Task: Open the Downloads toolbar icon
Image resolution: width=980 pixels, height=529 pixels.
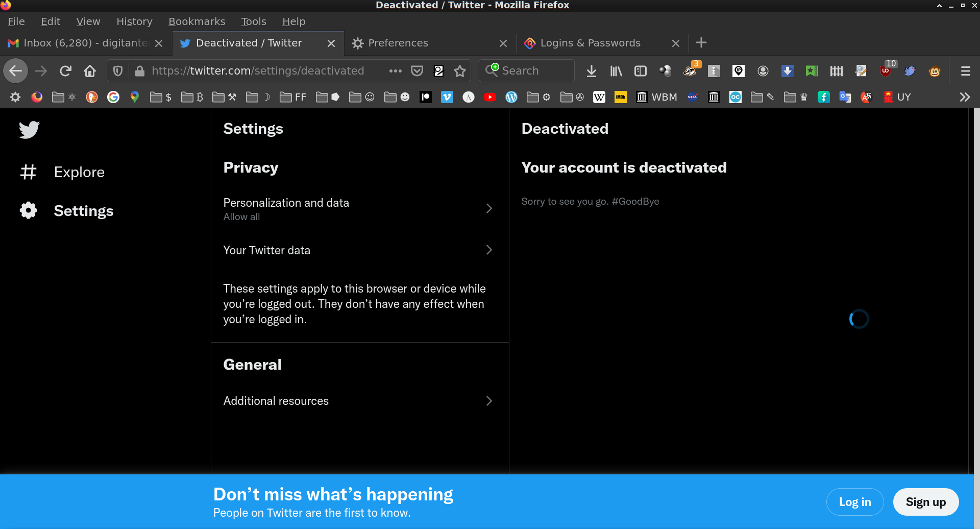Action: (x=591, y=71)
